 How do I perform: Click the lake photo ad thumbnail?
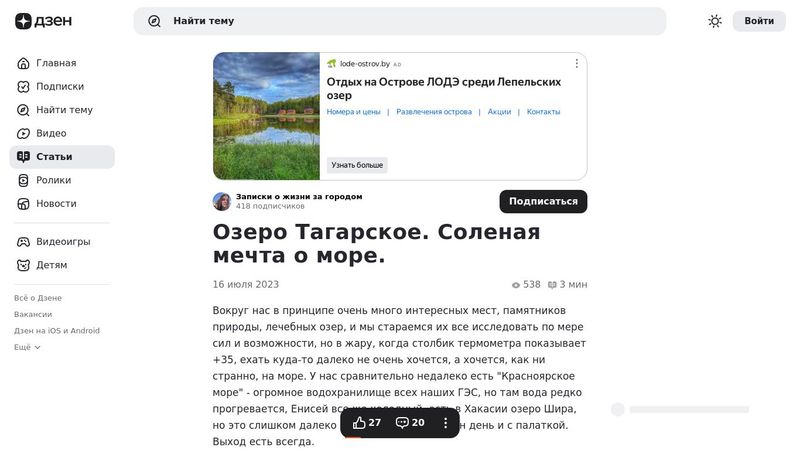click(x=266, y=116)
